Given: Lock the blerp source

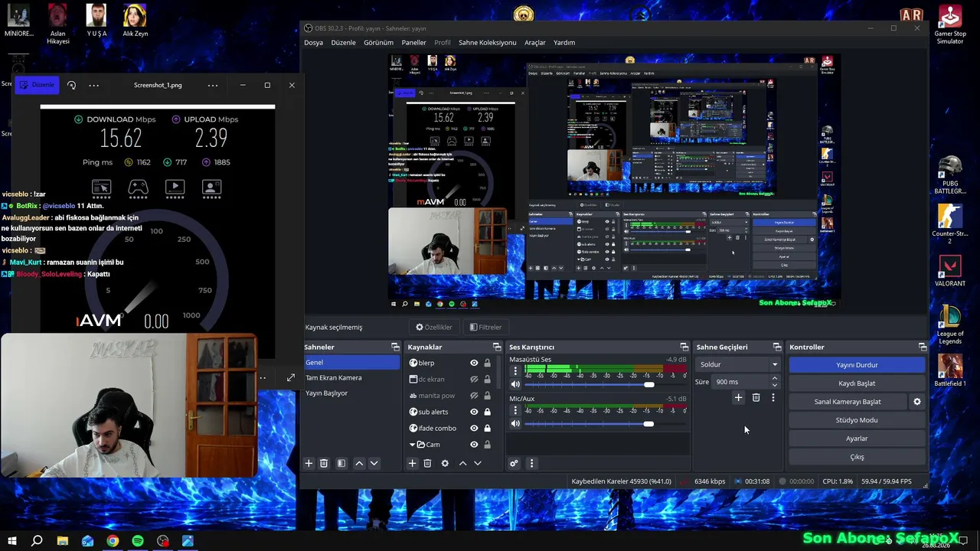Looking at the screenshot, I should pyautogui.click(x=487, y=363).
